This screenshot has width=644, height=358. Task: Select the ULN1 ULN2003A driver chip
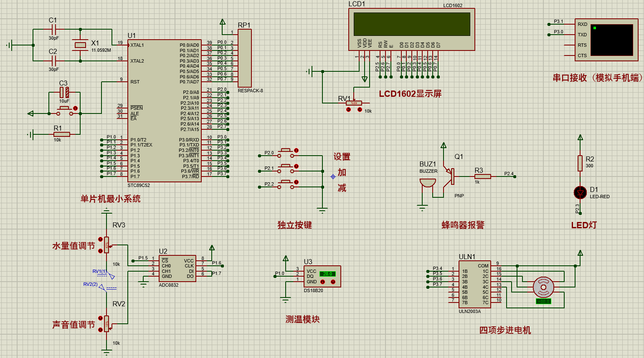coord(475,284)
